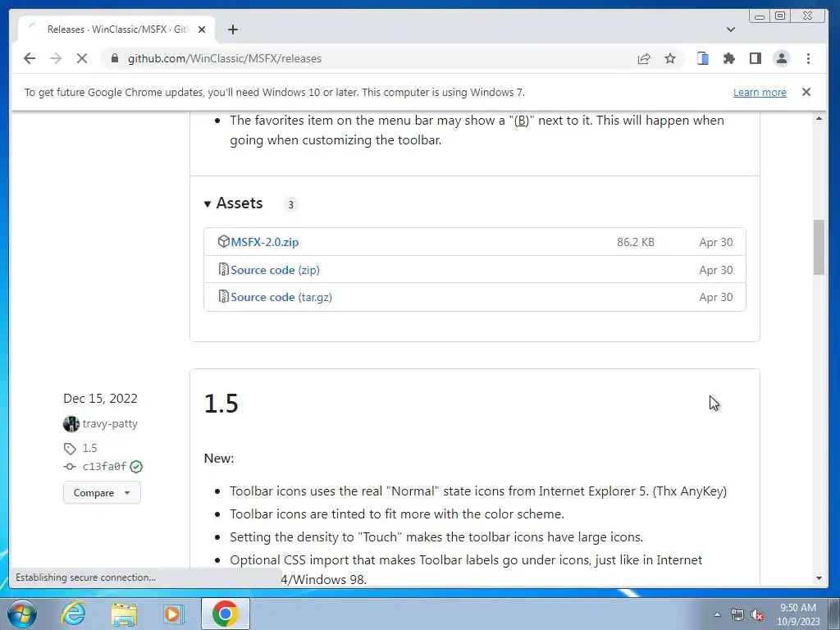Open the Windows Start menu
This screenshot has width=840, height=630.
(x=22, y=614)
